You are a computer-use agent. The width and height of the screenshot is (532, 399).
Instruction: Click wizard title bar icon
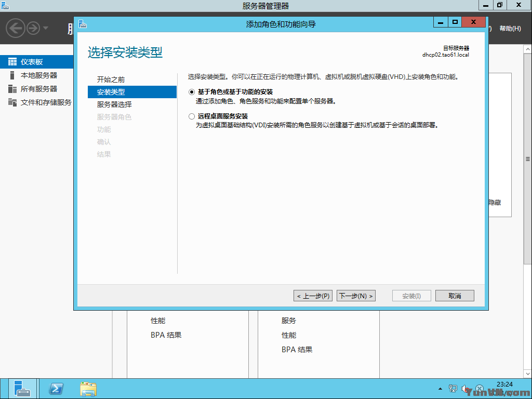[x=83, y=24]
